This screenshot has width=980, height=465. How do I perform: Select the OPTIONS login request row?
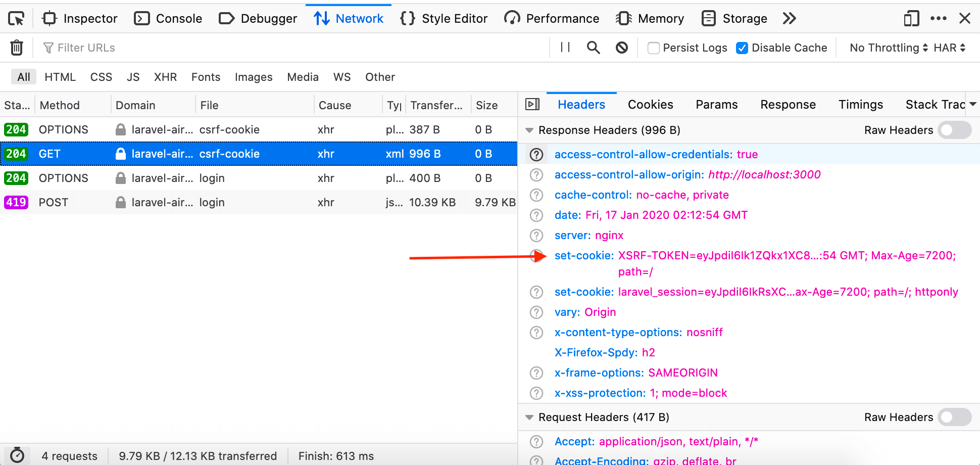tap(259, 178)
